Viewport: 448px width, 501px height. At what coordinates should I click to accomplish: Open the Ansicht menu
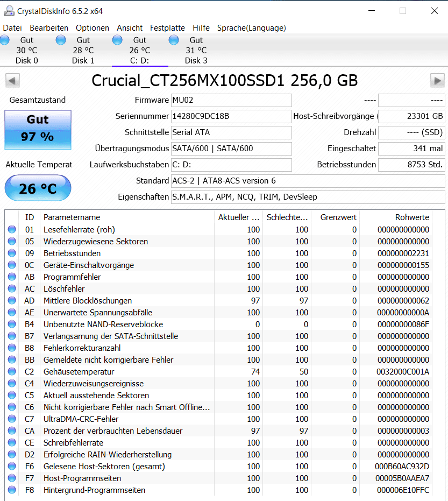130,28
